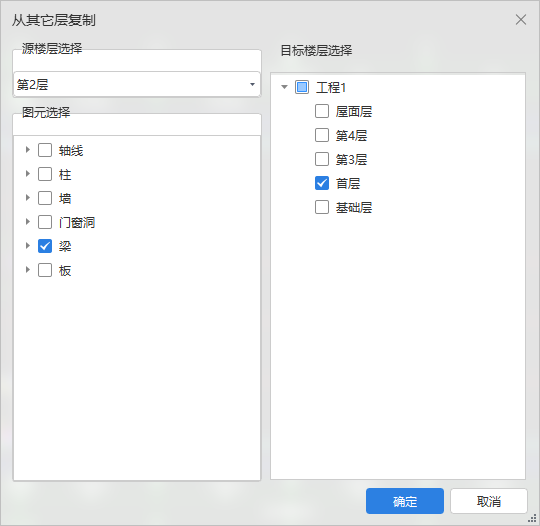The height and width of the screenshot is (526, 540).
Task: Close the 从其它层复制 dialog
Action: point(521,20)
